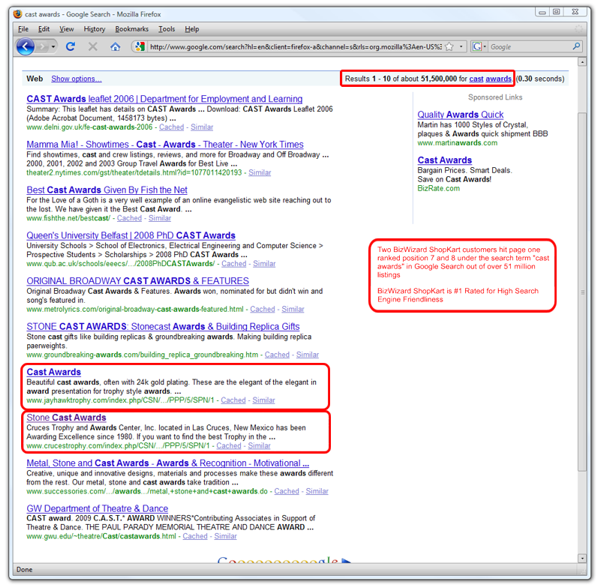Open the Bookmarks menu
This screenshot has height=585, width=600.
132,29
